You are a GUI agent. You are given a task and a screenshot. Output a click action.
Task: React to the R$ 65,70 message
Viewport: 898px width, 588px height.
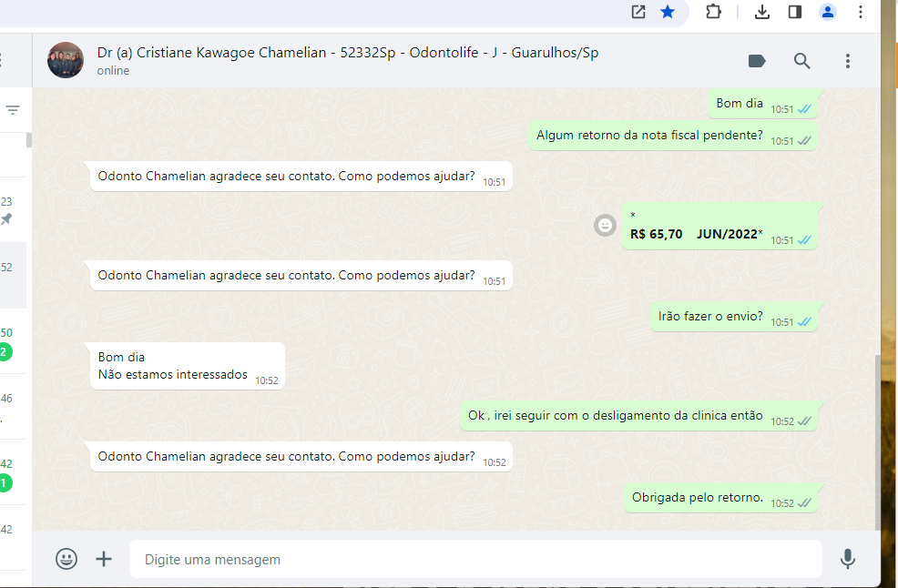(605, 225)
